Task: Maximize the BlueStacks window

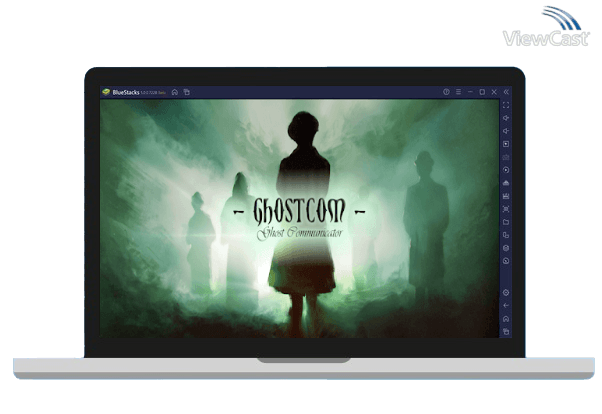Action: (482, 92)
